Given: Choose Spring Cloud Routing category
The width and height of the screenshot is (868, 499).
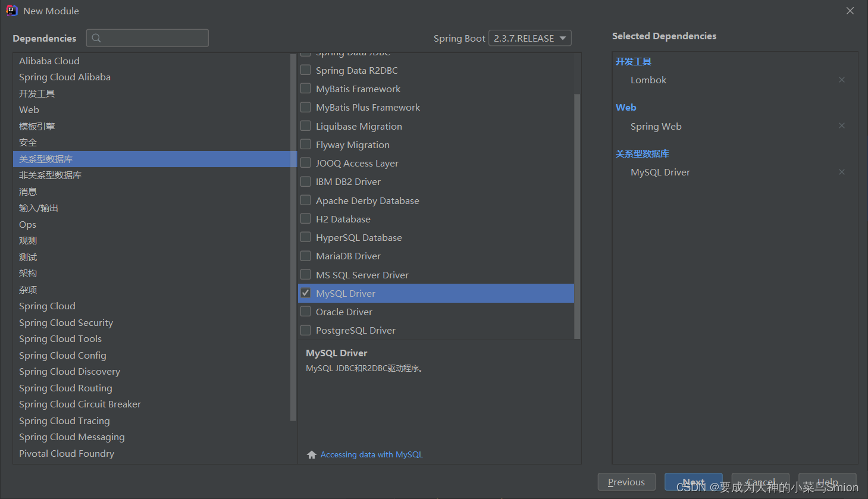Looking at the screenshot, I should tap(151, 388).
